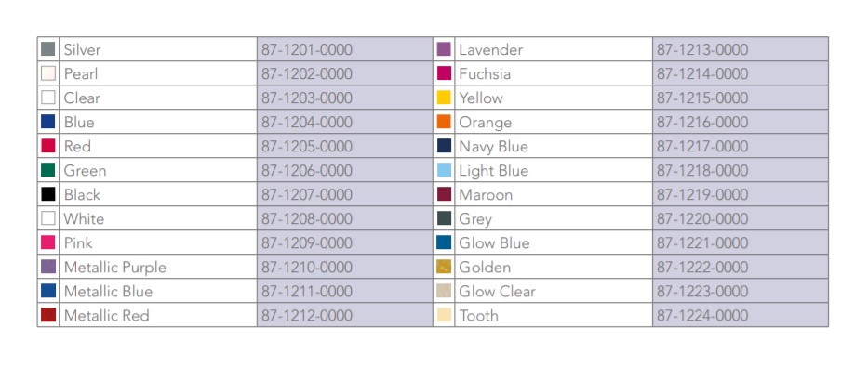Choose the Metallic Purple swatch
The image size is (868, 367).
[x=48, y=267]
